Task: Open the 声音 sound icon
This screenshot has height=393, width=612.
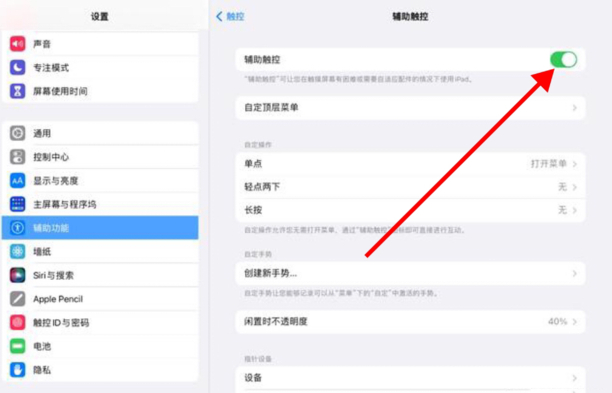Action: tap(17, 44)
